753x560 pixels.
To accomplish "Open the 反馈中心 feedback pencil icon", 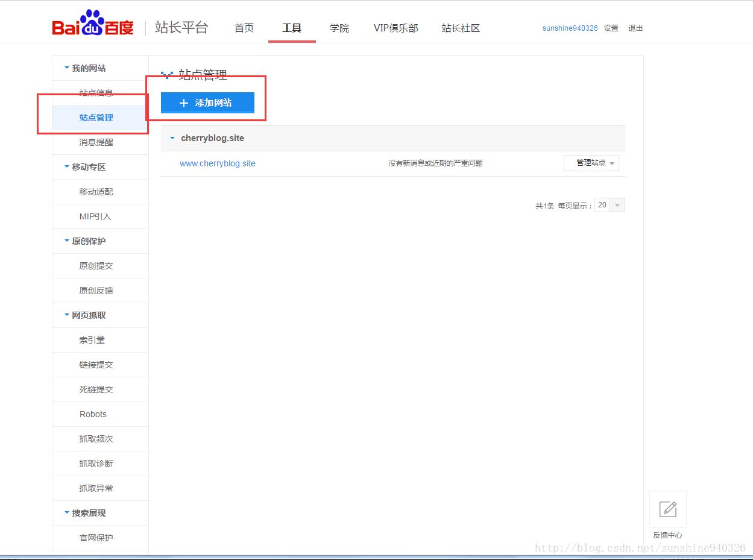I will (x=668, y=509).
